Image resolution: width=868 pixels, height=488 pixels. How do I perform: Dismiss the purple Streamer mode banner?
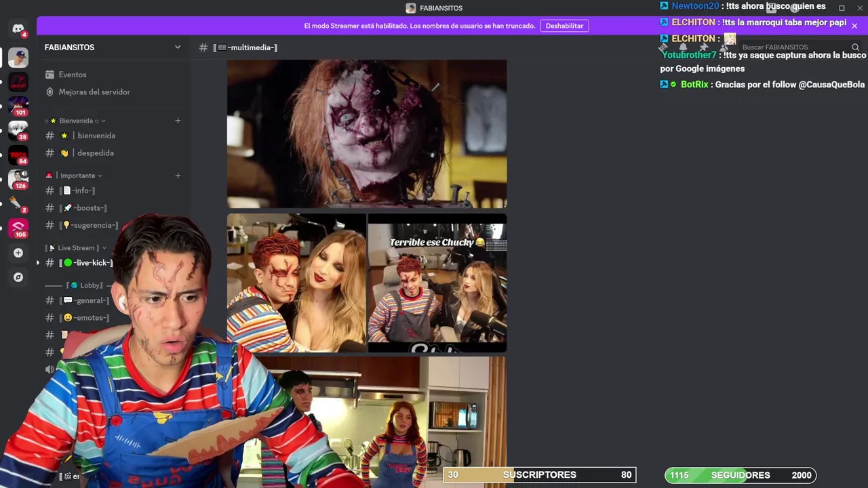point(854,26)
